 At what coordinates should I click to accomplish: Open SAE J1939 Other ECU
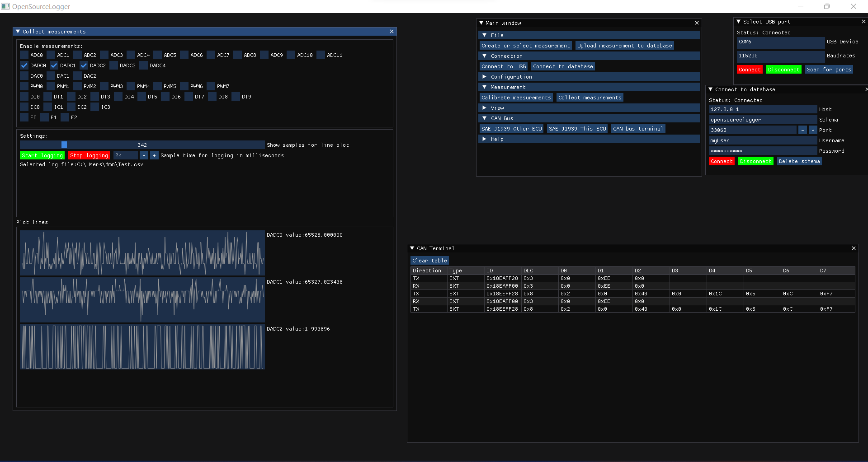click(511, 129)
